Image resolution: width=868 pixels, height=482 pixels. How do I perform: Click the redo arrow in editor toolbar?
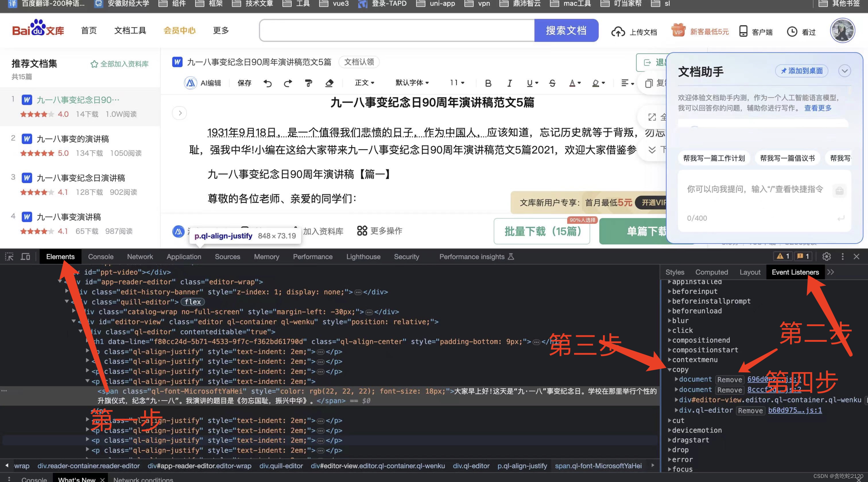point(288,83)
